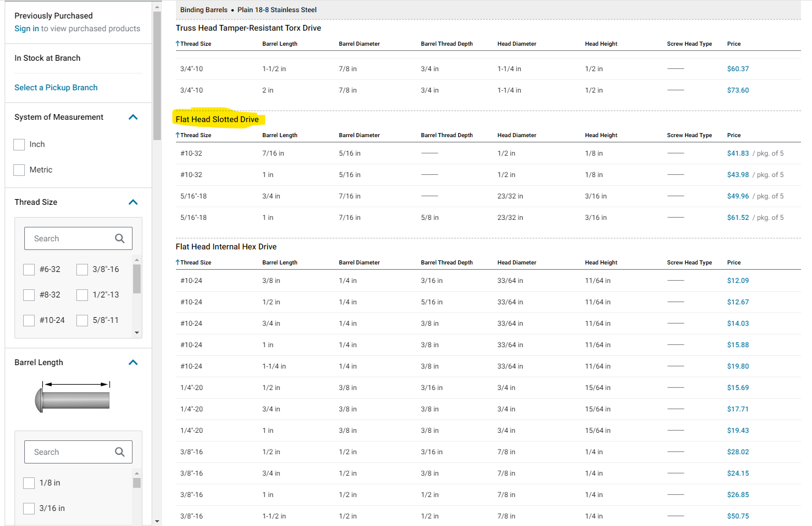Open the $12.67 price link
The width and height of the screenshot is (812, 526).
click(x=738, y=302)
